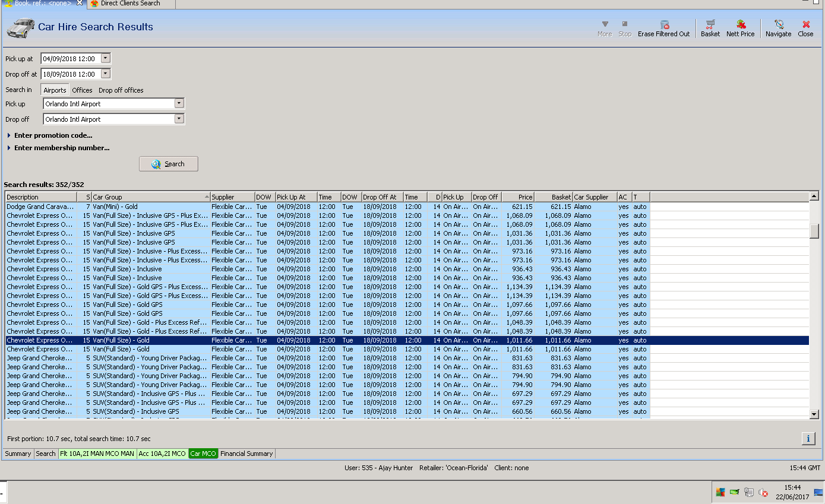Viewport: 825px width, 504px height.
Task: Open the Direct Clients Search tab
Action: click(130, 4)
